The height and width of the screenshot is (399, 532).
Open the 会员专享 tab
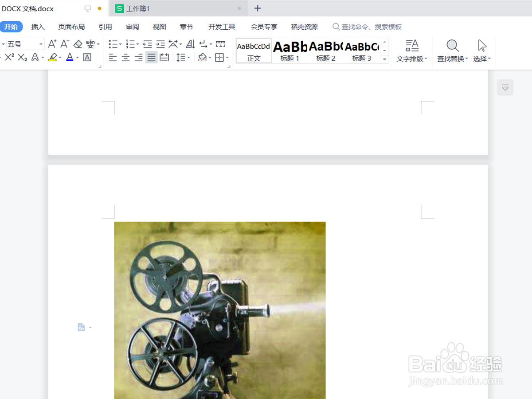[x=264, y=27]
